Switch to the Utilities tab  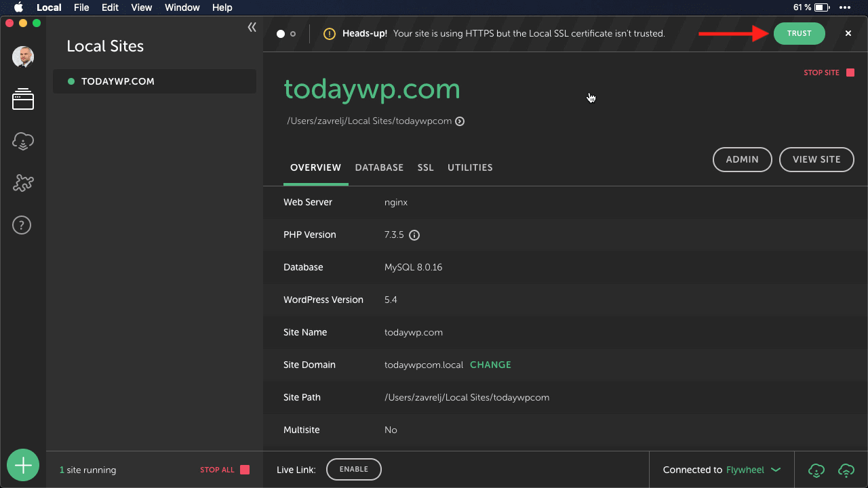point(470,167)
